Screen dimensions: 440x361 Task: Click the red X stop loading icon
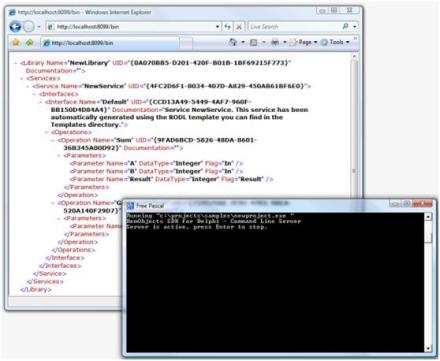[x=239, y=27]
